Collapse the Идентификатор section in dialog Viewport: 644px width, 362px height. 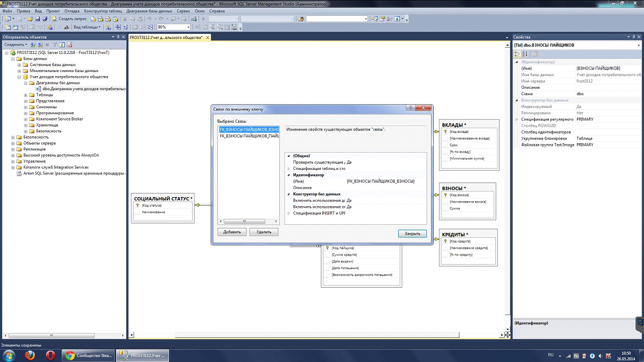(x=289, y=175)
